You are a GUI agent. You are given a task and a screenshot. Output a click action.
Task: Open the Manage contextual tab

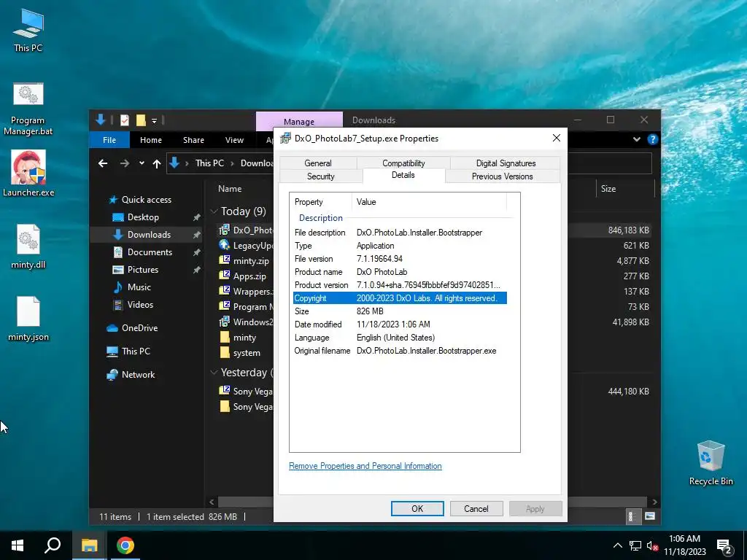point(299,122)
